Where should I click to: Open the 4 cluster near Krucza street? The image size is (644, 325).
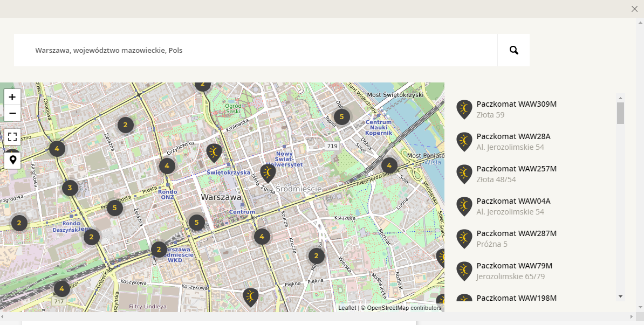click(262, 237)
